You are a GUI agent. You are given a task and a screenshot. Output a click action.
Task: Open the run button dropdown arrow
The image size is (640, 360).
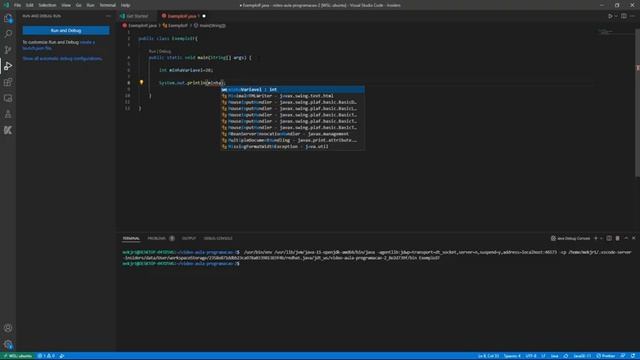point(616,16)
